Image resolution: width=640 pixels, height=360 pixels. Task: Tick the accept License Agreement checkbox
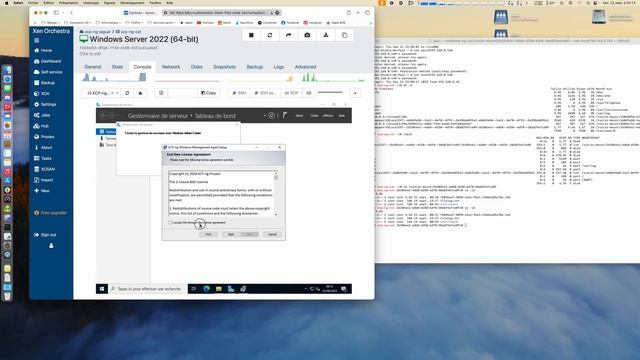click(170, 222)
